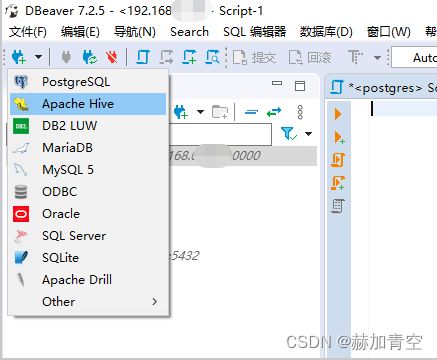Click the link with editor arrows icon
Image resolution: width=437 pixels, height=360 pixels.
pyautogui.click(x=274, y=112)
